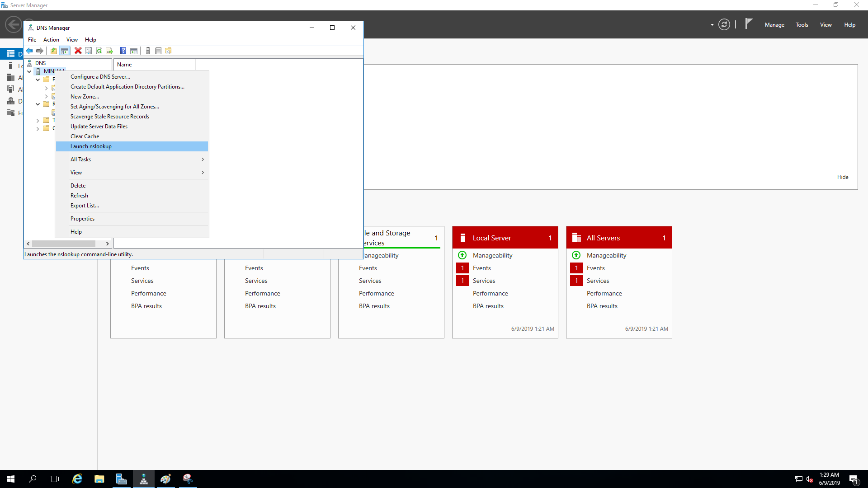The image size is (868, 488).
Task: Click the Refresh icon on the DNS toolbar
Action: point(99,51)
